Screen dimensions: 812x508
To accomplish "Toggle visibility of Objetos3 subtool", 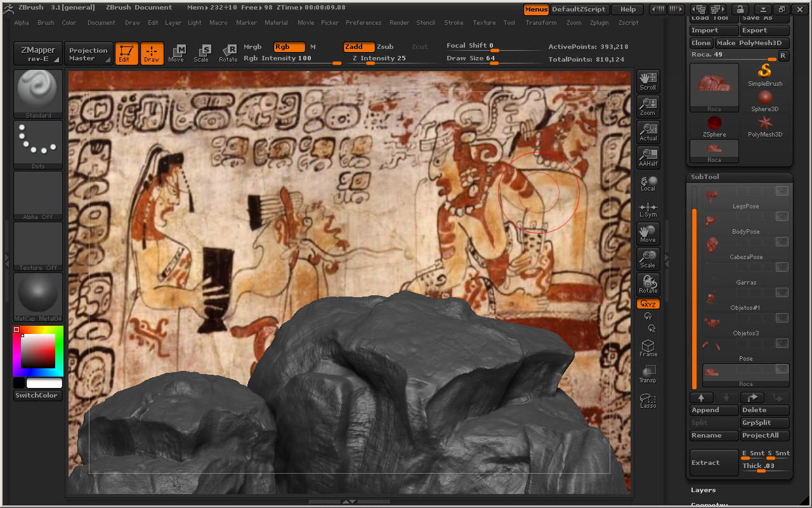I will 782,318.
